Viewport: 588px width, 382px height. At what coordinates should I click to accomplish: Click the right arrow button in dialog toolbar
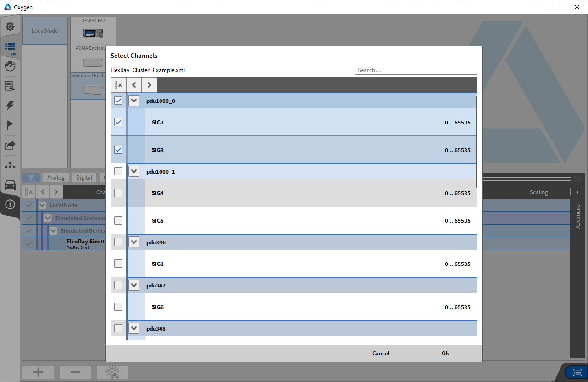click(150, 85)
